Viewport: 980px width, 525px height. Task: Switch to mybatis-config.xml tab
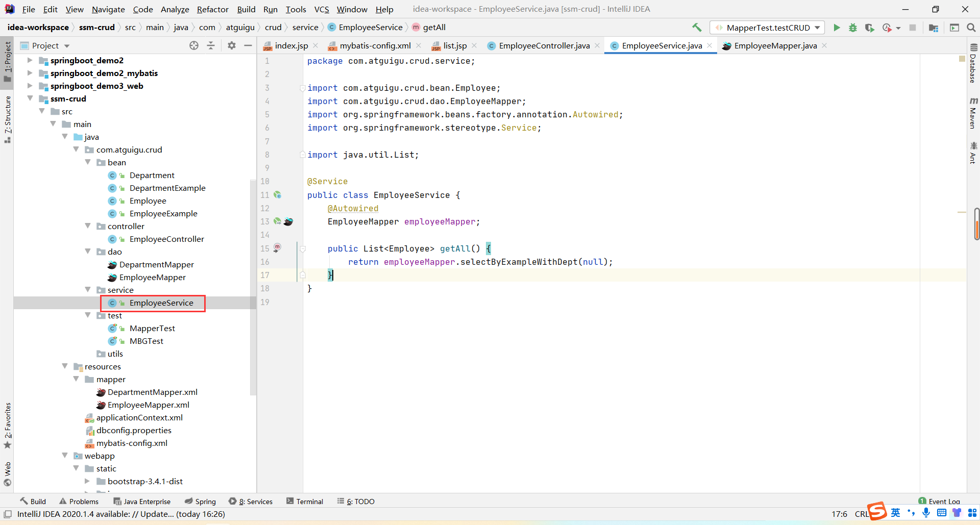pyautogui.click(x=375, y=45)
